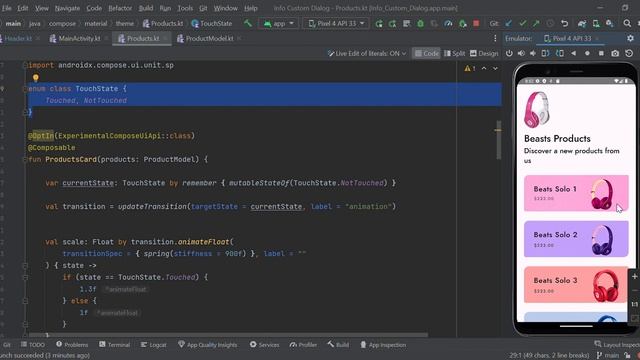Open the Tools menu
Image resolution: width=640 pixels, height=360 pixels.
(185, 8)
